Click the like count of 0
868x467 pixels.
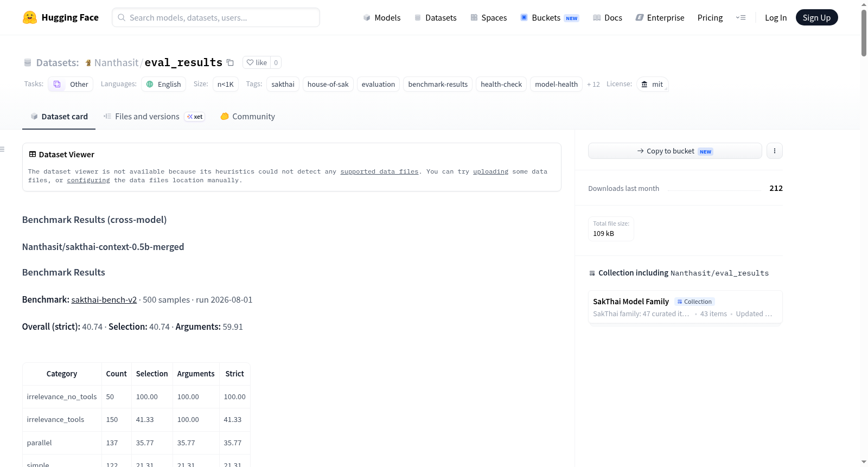tap(276, 62)
